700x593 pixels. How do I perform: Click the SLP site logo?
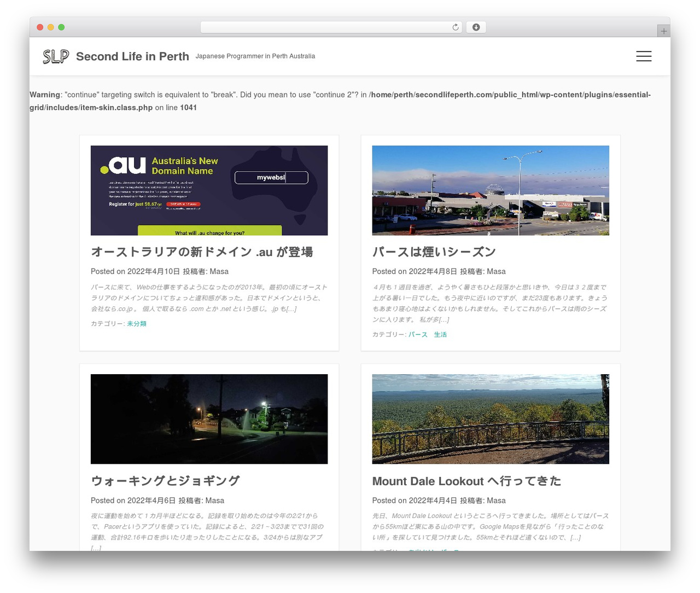coord(56,56)
